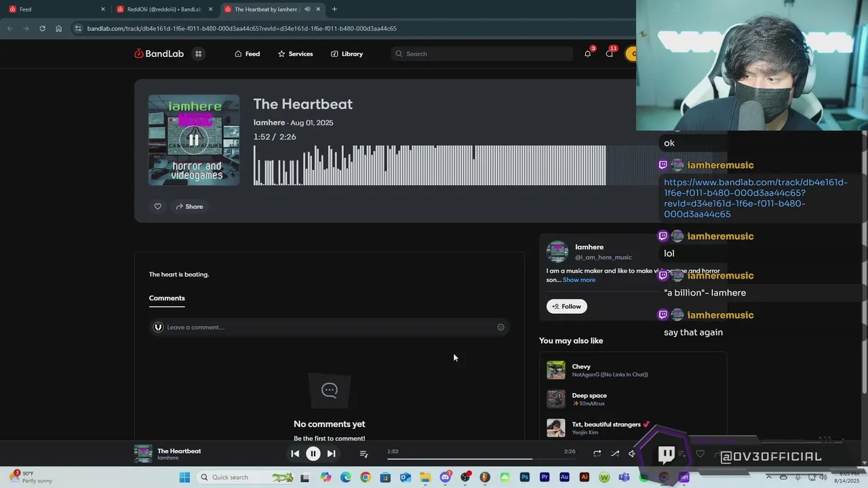Open Premiere Pro from the taskbar
868x488 pixels.
[545, 477]
